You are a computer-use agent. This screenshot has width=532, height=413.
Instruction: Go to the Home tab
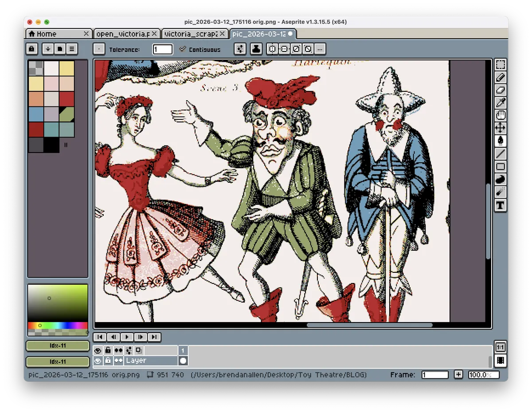pos(47,34)
